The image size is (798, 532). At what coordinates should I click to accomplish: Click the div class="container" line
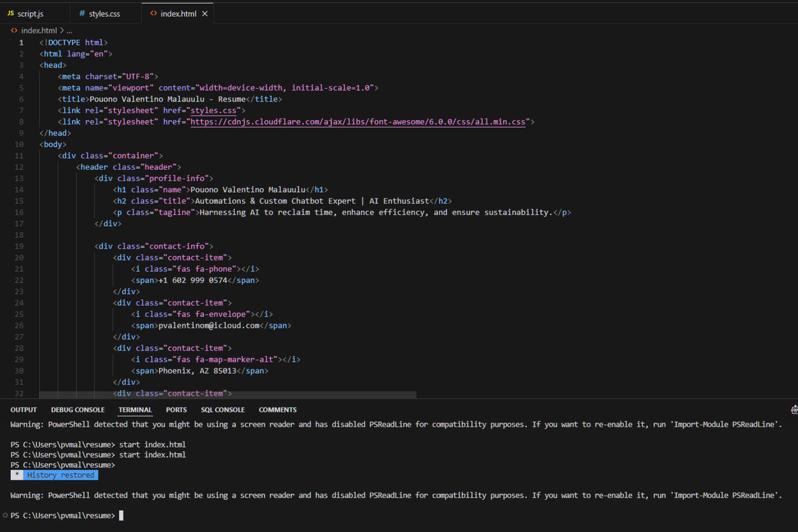pos(111,156)
